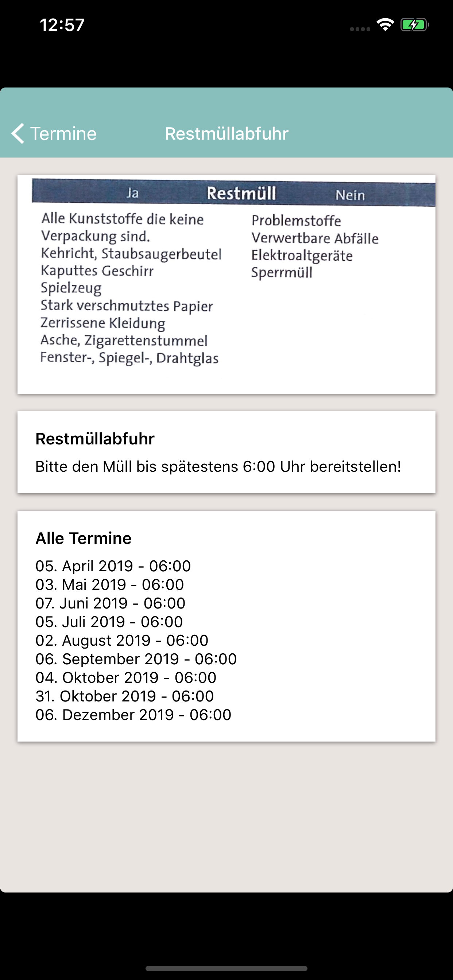Select the 05. April 2019 date
Image resolution: width=453 pixels, height=980 pixels.
pyautogui.click(x=113, y=566)
